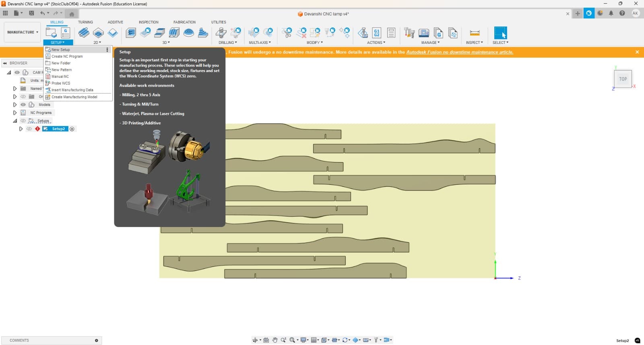This screenshot has height=345, width=644.
Task: Open the Post Library icon
Action: (x=438, y=33)
